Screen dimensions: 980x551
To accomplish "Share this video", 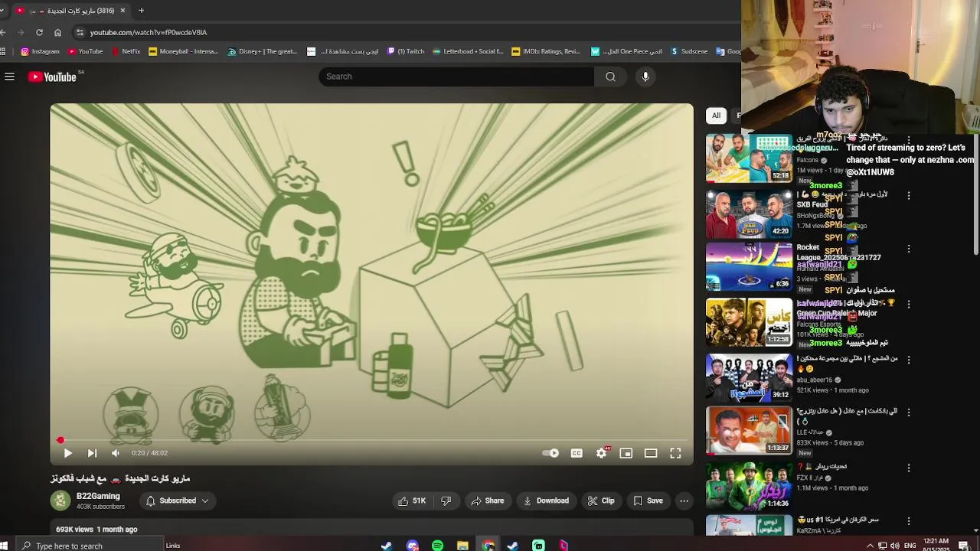I will point(487,500).
